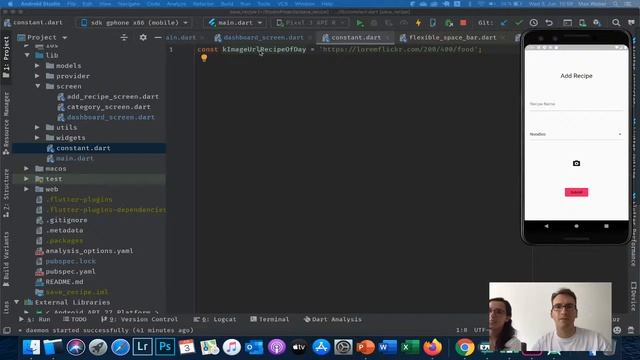Open the device selector sdk gphone x86 dropdown

point(135,23)
